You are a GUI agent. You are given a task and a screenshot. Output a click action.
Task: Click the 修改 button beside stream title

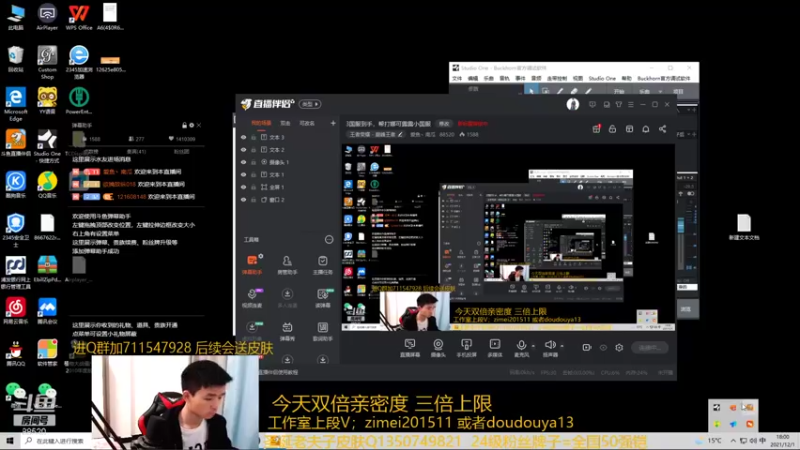[444, 123]
